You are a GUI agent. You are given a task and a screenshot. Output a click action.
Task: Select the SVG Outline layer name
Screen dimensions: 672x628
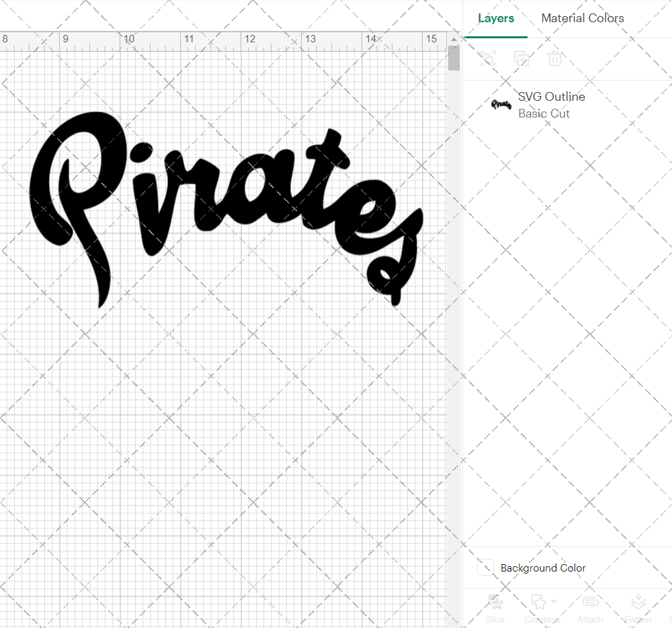tap(552, 97)
